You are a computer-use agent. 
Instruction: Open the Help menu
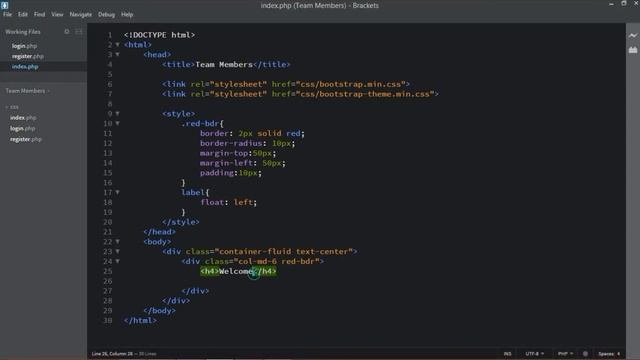pyautogui.click(x=127, y=14)
